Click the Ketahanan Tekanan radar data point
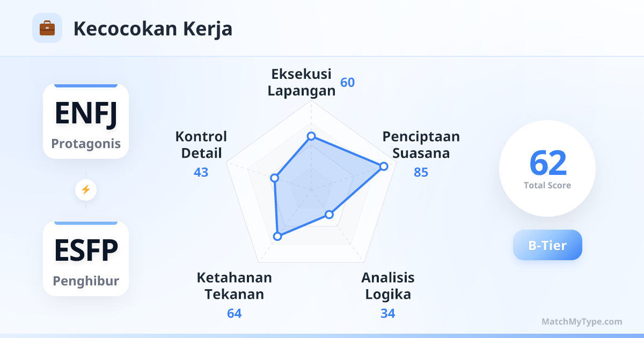The height and width of the screenshot is (338, 644). 277,236
